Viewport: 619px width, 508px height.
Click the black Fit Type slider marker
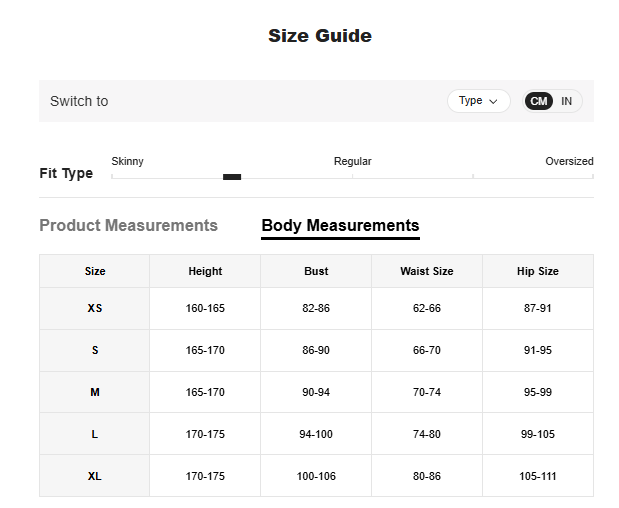[x=232, y=177]
